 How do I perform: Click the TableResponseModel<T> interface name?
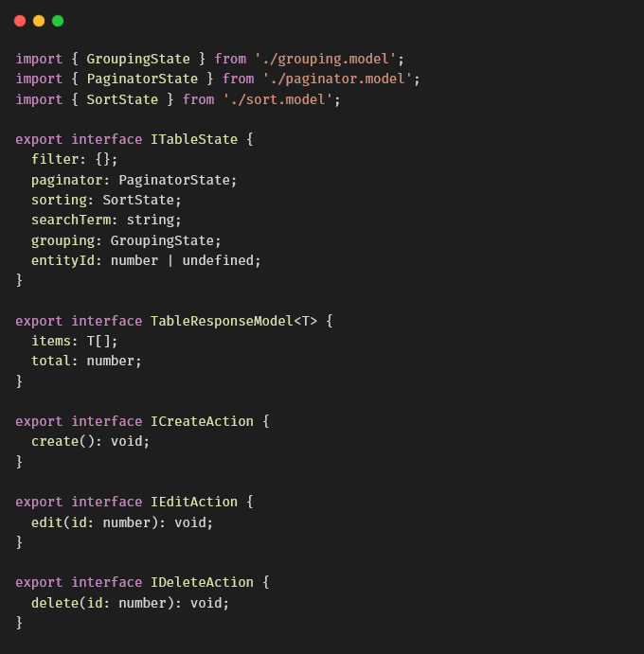point(234,321)
